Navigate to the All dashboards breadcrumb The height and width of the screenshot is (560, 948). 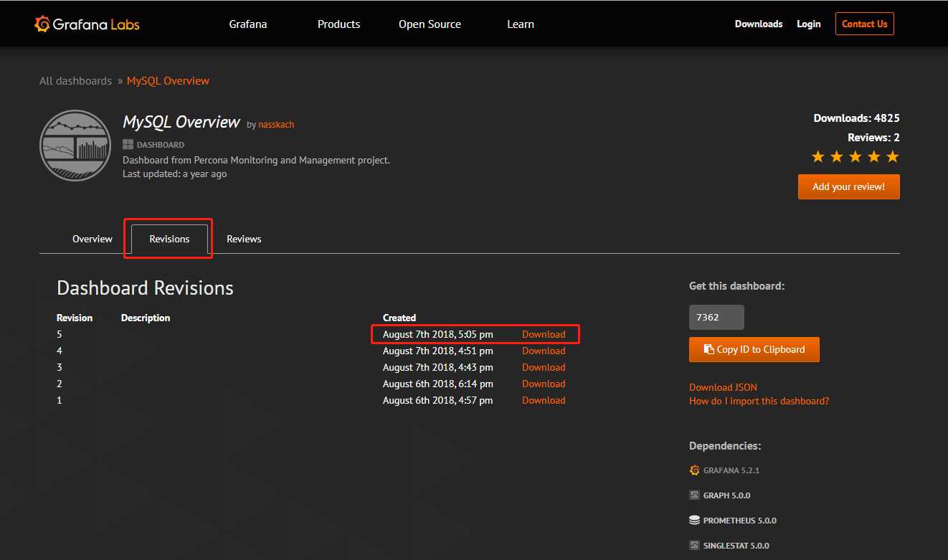75,81
